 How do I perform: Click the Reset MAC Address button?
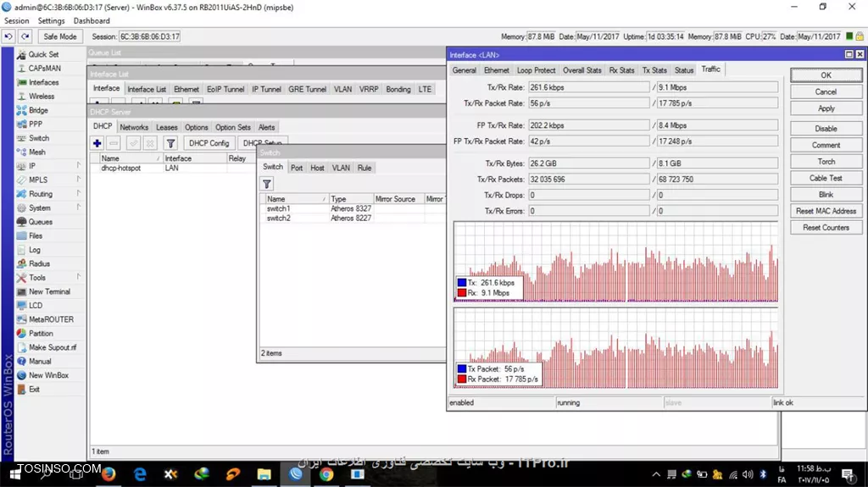[826, 211]
